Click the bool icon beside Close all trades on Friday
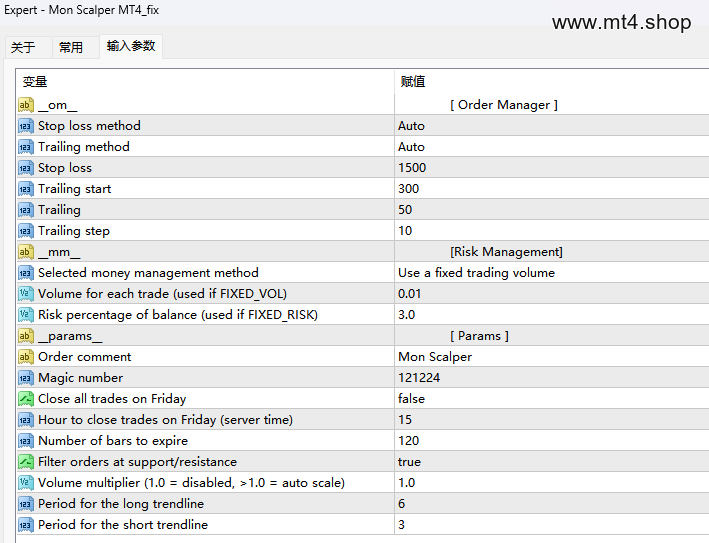Image resolution: width=709 pixels, height=543 pixels. (26, 399)
